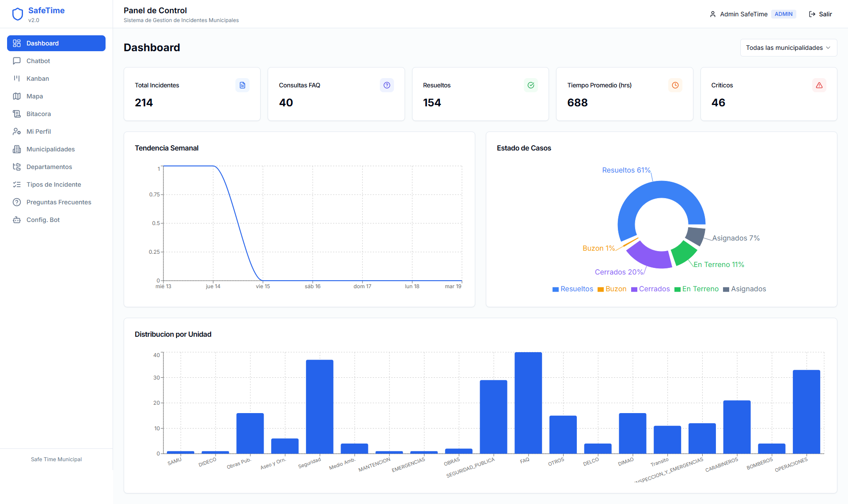This screenshot has height=504, width=848.
Task: Click the SafeTime shield logo icon
Action: [18, 14]
